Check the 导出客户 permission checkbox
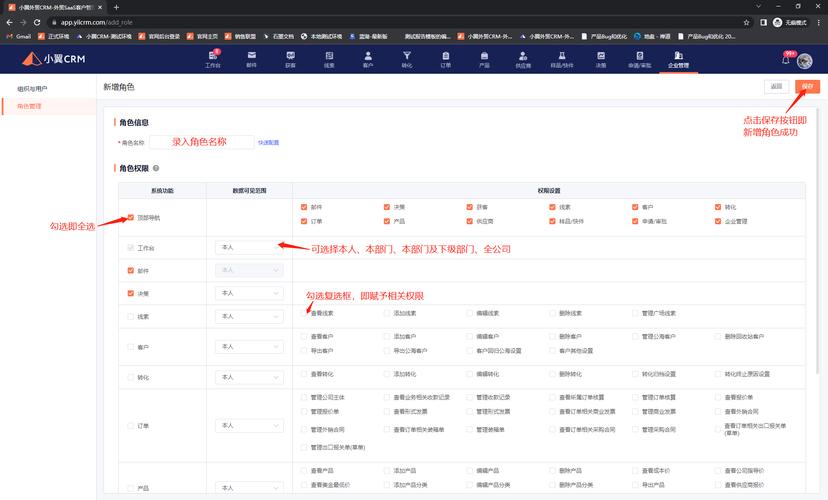 point(304,351)
